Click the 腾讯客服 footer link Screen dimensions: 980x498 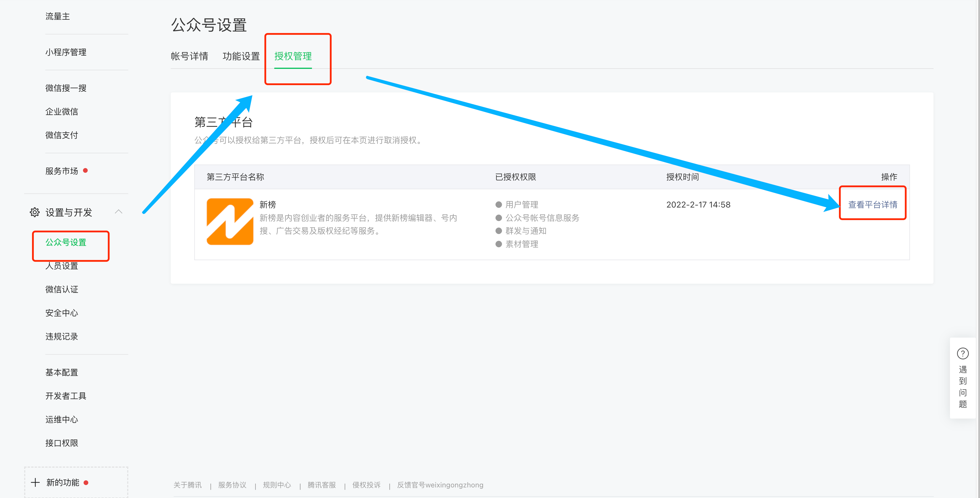(321, 485)
